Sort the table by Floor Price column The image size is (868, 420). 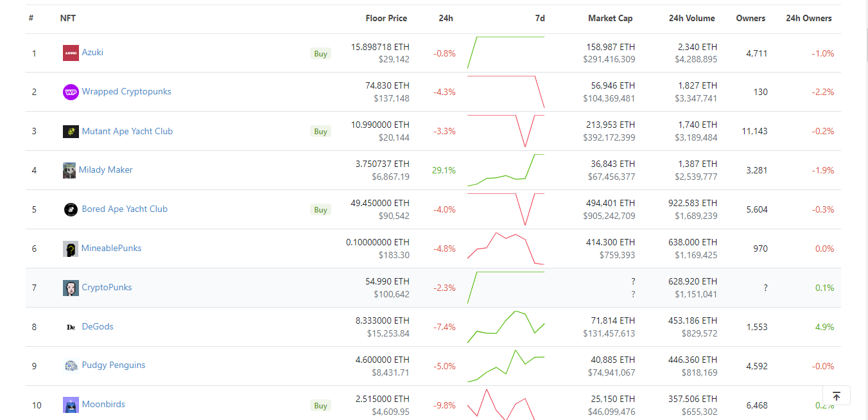pyautogui.click(x=386, y=19)
